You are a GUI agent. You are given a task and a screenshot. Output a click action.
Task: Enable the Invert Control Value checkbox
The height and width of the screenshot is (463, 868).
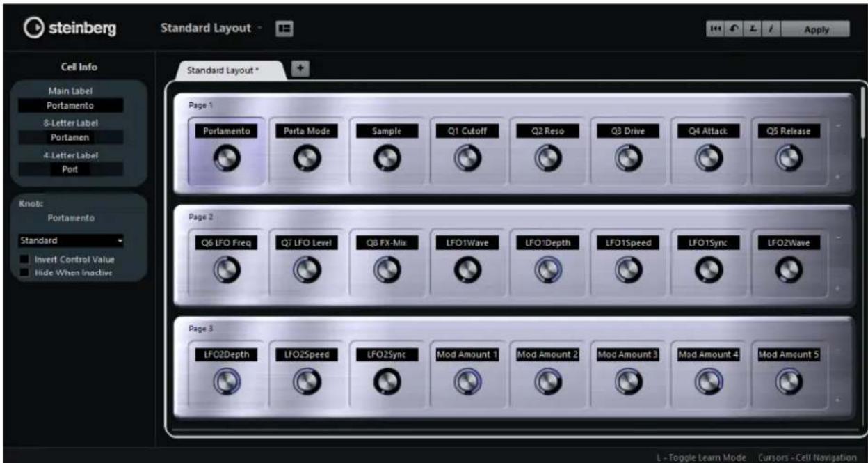(x=23, y=260)
